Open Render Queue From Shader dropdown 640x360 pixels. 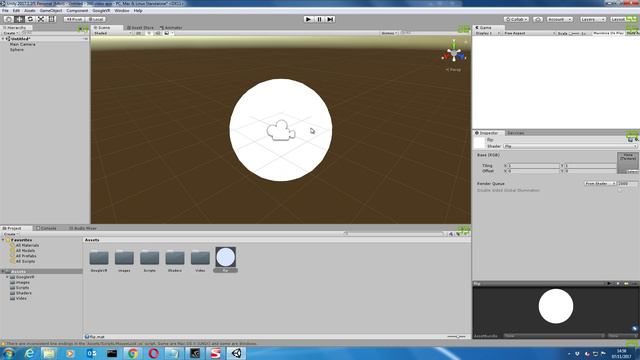[x=600, y=184]
